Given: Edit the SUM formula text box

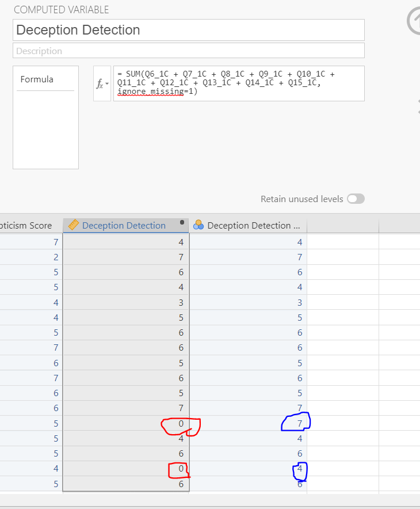Looking at the screenshot, I should (239, 83).
